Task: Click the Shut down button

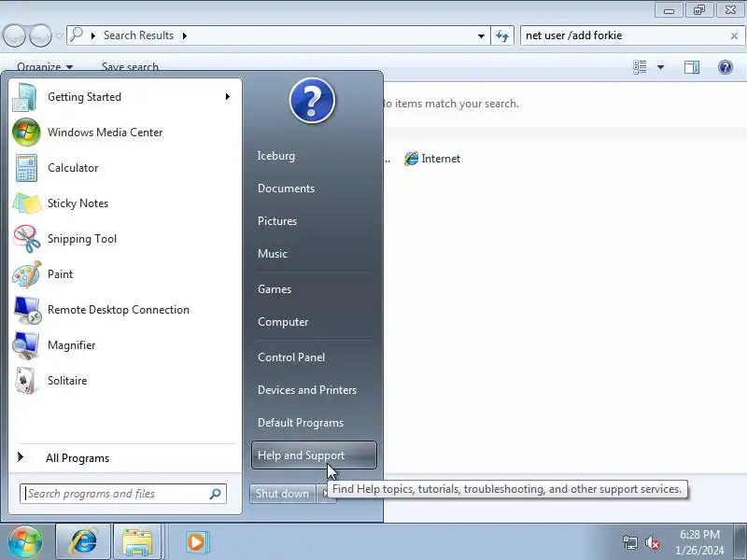Action: (x=283, y=494)
